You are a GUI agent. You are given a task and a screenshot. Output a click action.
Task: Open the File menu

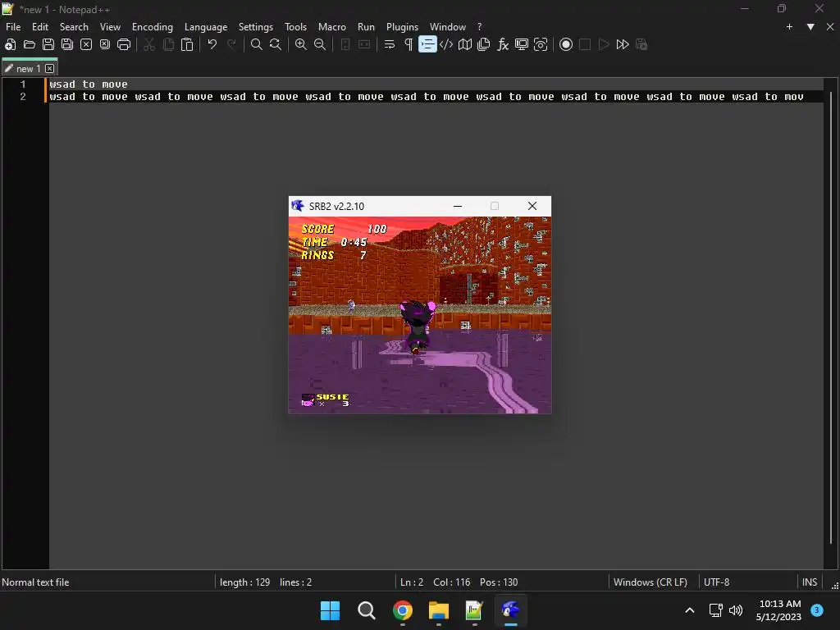point(13,27)
